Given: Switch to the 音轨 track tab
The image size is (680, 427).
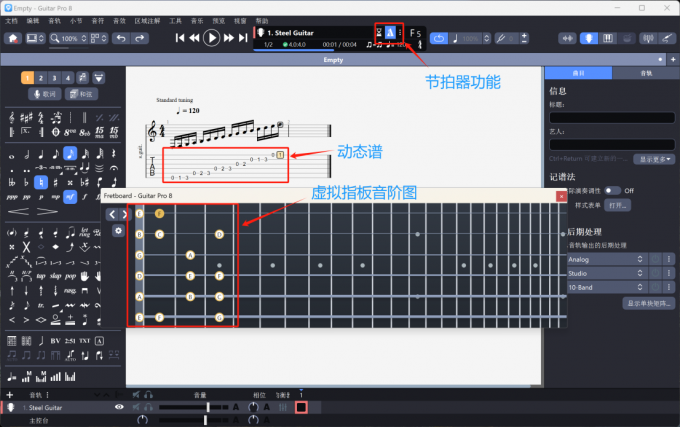Looking at the screenshot, I should 646,73.
